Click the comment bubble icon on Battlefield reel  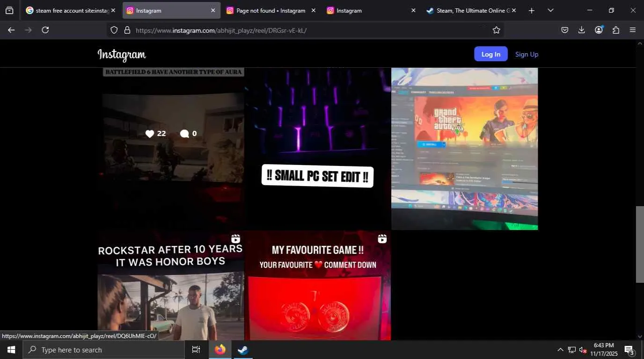click(x=184, y=134)
